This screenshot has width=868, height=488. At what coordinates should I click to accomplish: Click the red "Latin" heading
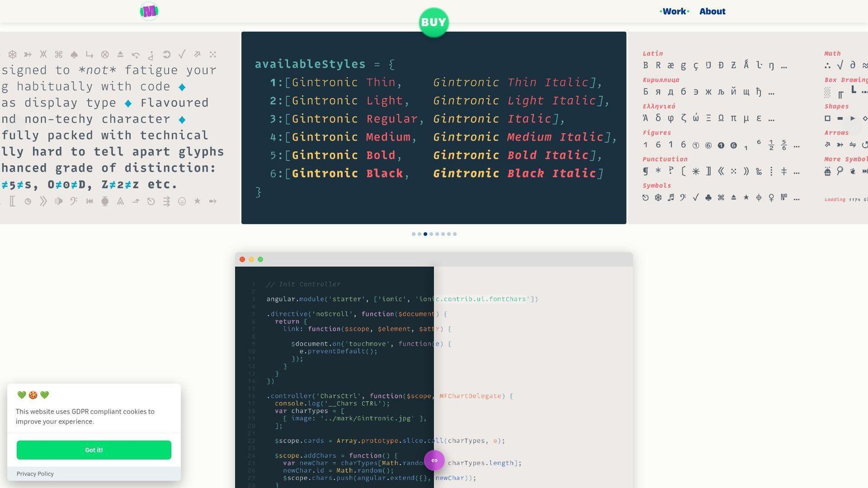(653, 54)
